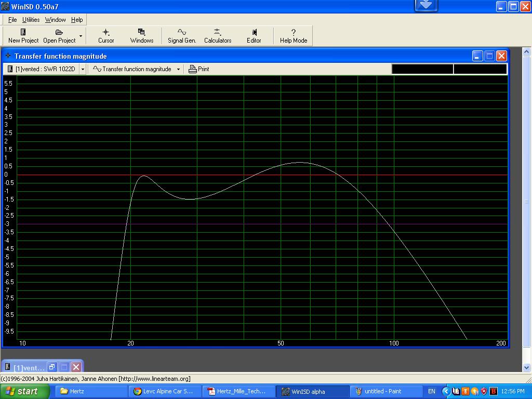
Task: Open the driver Editor
Action: click(x=254, y=36)
